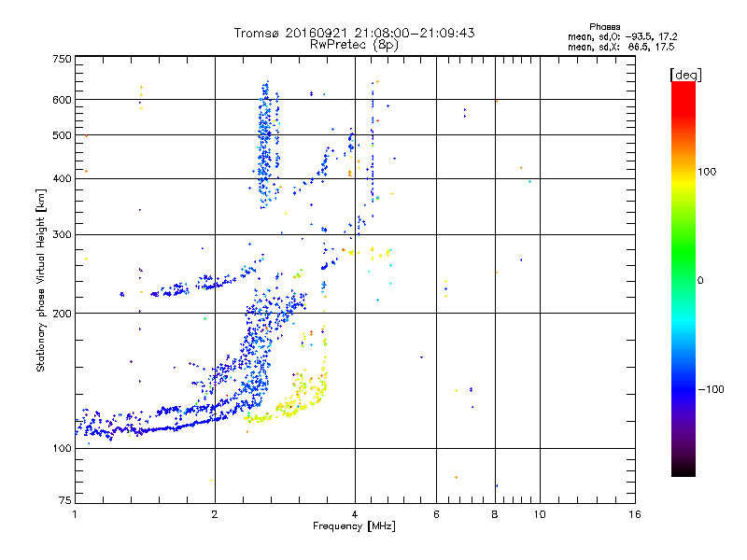Click the '4' x-axis tick label
The height and width of the screenshot is (560, 747).
(355, 514)
